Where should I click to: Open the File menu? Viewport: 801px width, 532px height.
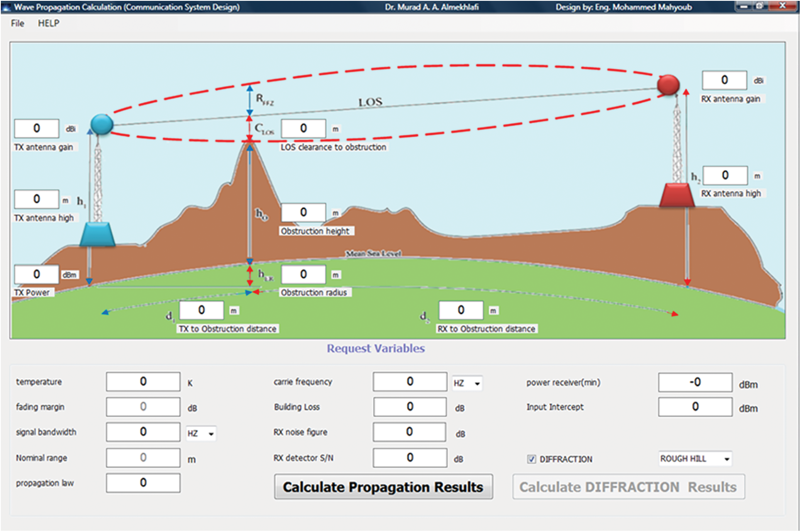pos(17,23)
